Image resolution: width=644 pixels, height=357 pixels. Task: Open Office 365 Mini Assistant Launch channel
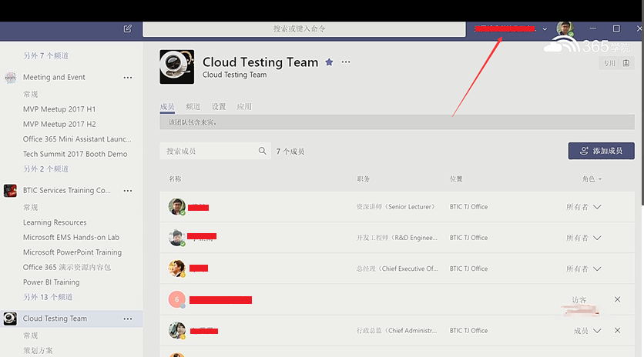77,139
